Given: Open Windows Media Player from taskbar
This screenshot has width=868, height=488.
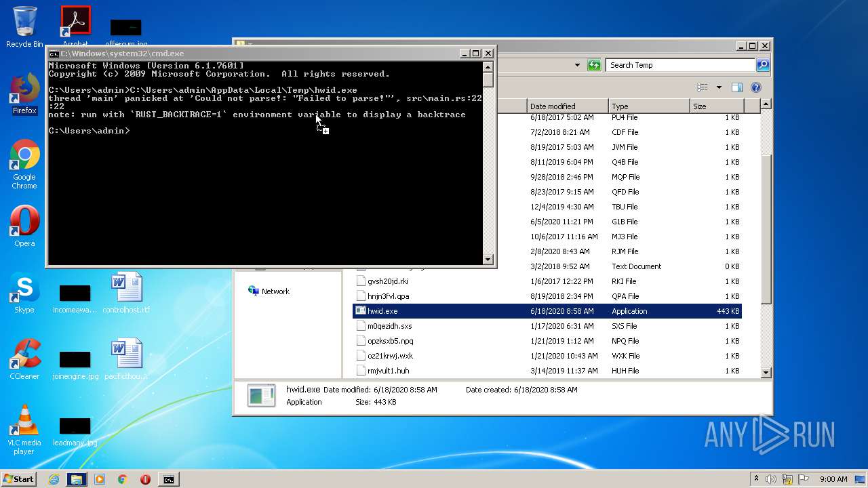Looking at the screenshot, I should point(100,479).
